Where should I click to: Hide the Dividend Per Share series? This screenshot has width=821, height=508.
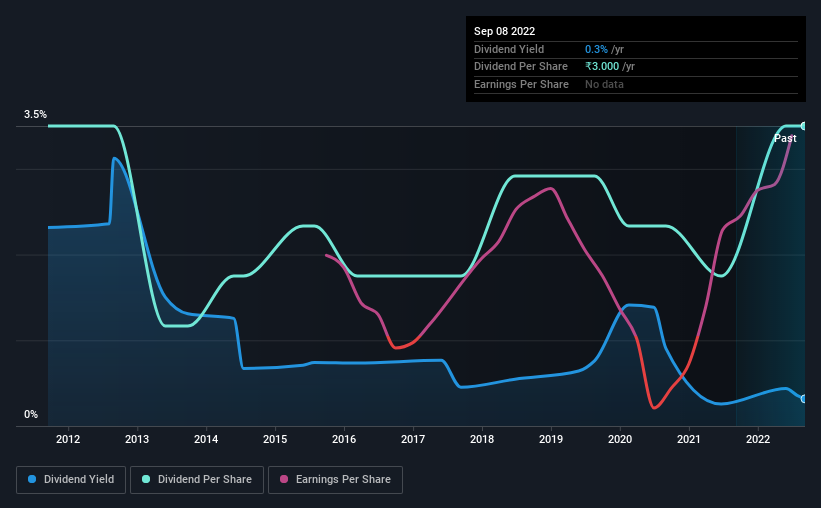[x=202, y=480]
